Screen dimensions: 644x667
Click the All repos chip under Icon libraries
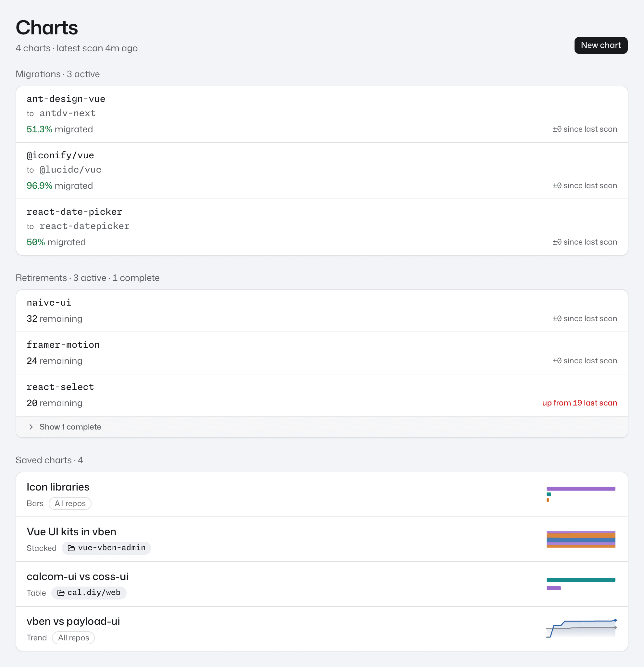pos(70,503)
